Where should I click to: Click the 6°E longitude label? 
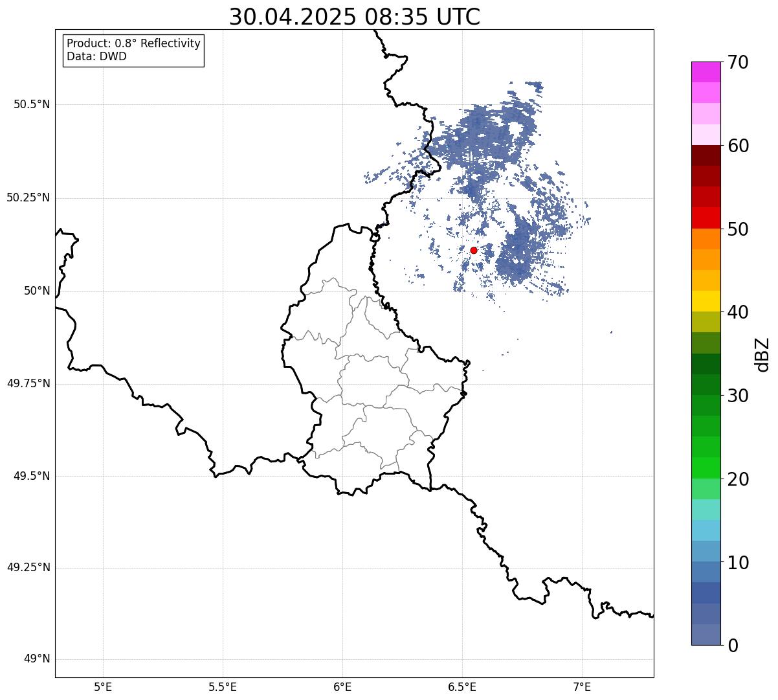pos(342,686)
